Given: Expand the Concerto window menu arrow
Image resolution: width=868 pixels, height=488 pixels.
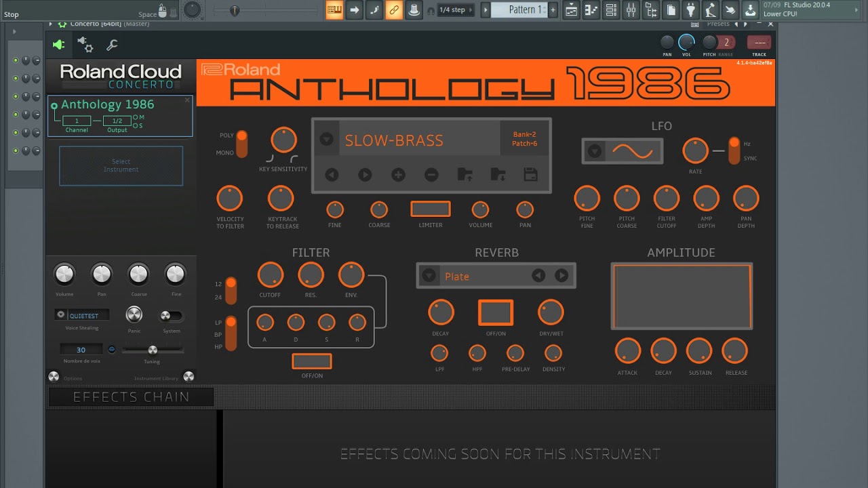Looking at the screenshot, I should point(50,24).
